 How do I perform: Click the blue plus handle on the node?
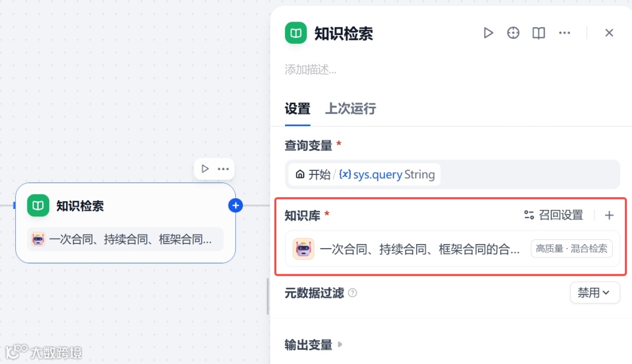pyautogui.click(x=235, y=205)
